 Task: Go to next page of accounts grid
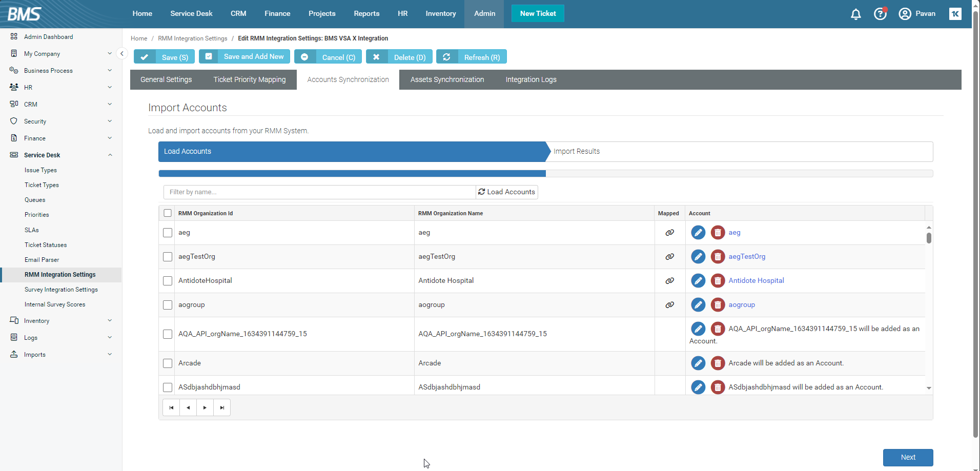coord(205,408)
